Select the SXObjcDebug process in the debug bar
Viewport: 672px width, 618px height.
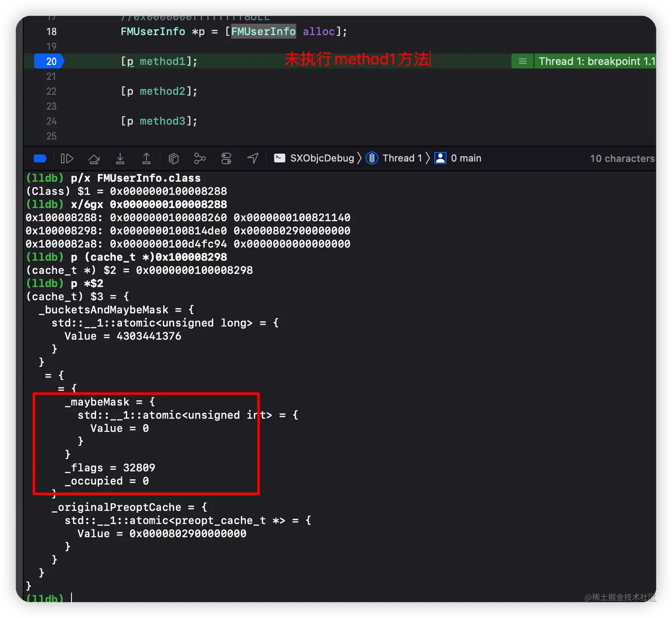(314, 158)
